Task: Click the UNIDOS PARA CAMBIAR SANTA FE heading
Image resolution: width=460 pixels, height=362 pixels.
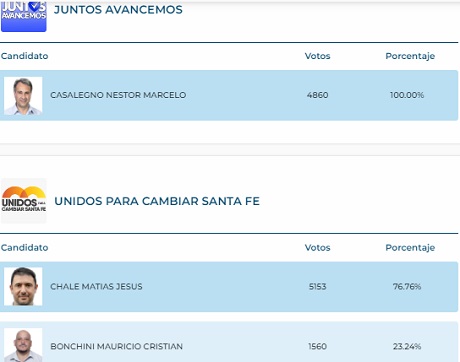Action: tap(157, 201)
